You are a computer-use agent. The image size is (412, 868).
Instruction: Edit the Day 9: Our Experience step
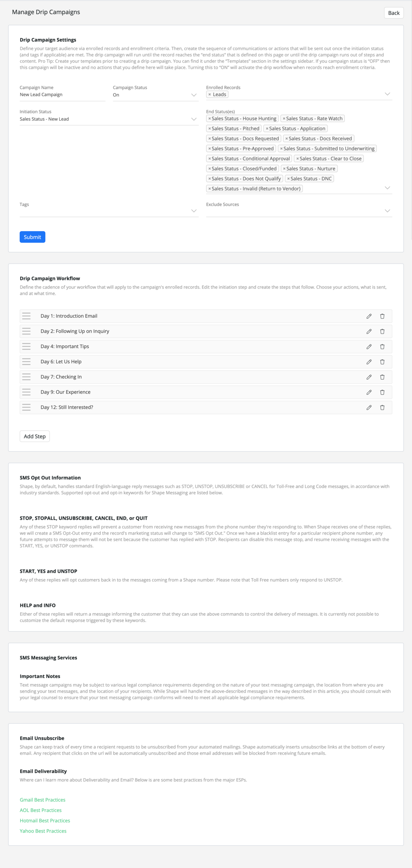[369, 392]
